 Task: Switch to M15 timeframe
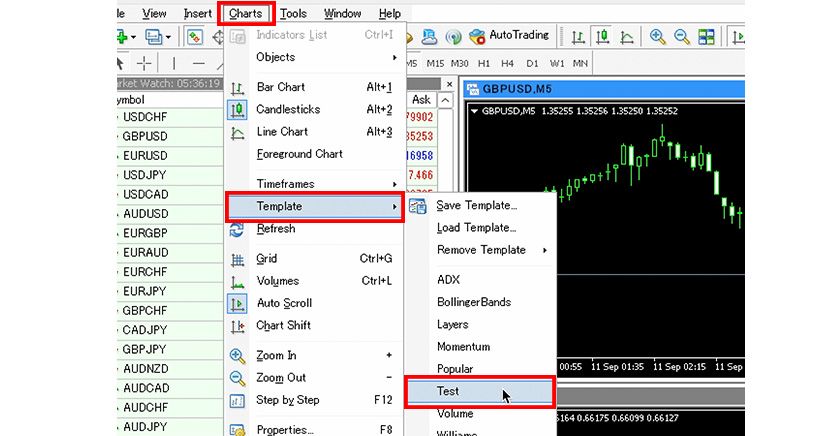(435, 63)
